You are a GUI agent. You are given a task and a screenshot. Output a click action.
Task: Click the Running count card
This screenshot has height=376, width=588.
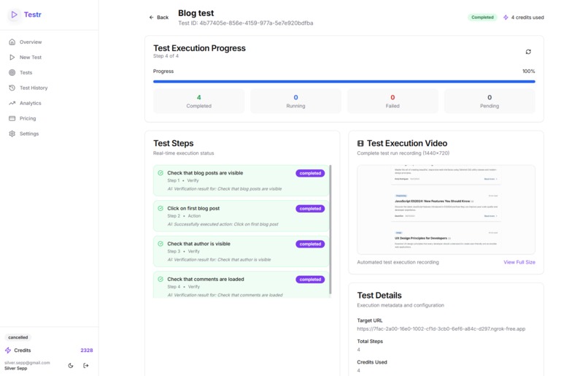coord(295,101)
